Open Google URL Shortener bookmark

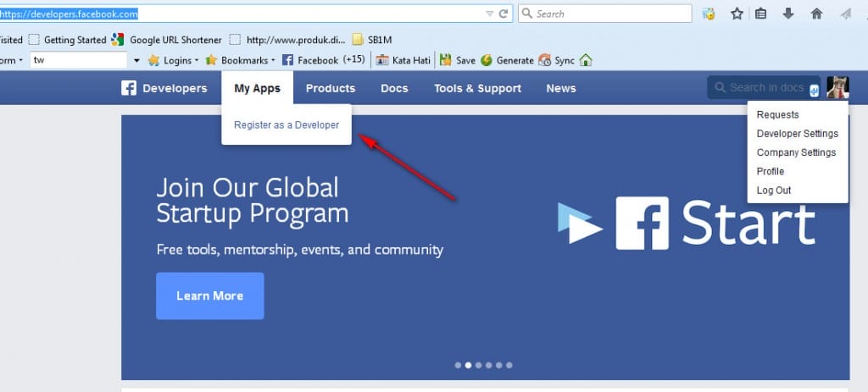(x=166, y=40)
